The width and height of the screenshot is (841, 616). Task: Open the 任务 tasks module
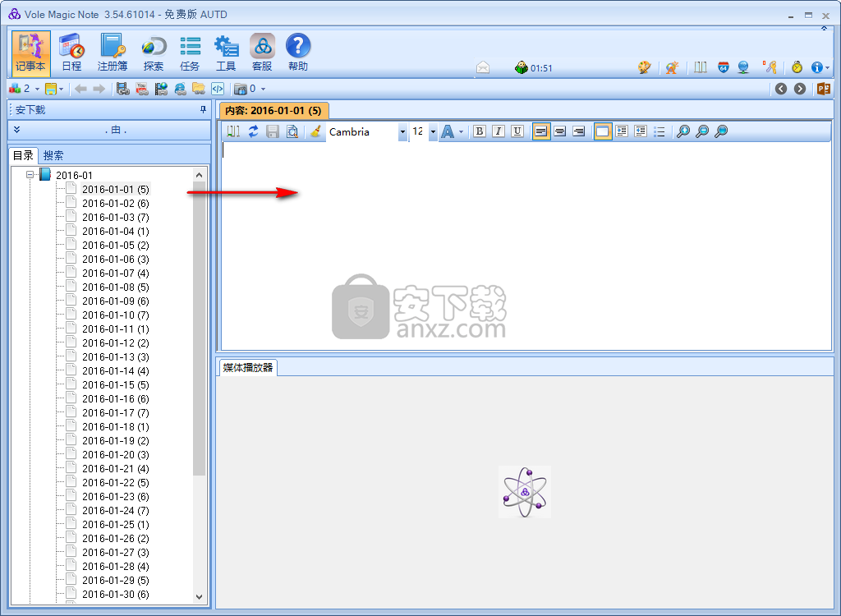(190, 53)
